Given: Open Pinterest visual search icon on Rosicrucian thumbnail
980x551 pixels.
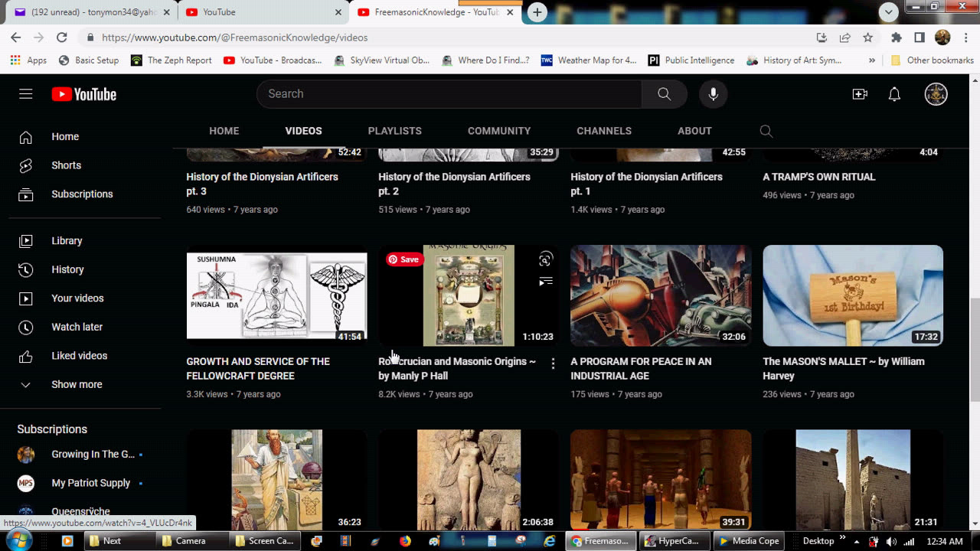Looking at the screenshot, I should tap(545, 259).
